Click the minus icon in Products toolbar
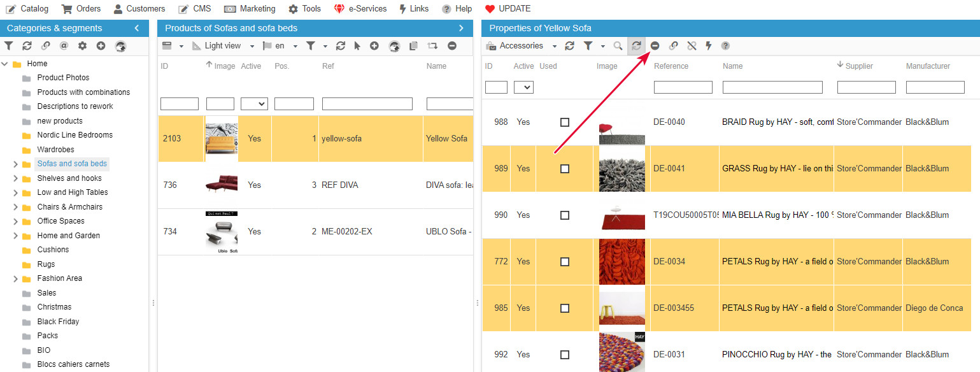 tap(452, 46)
